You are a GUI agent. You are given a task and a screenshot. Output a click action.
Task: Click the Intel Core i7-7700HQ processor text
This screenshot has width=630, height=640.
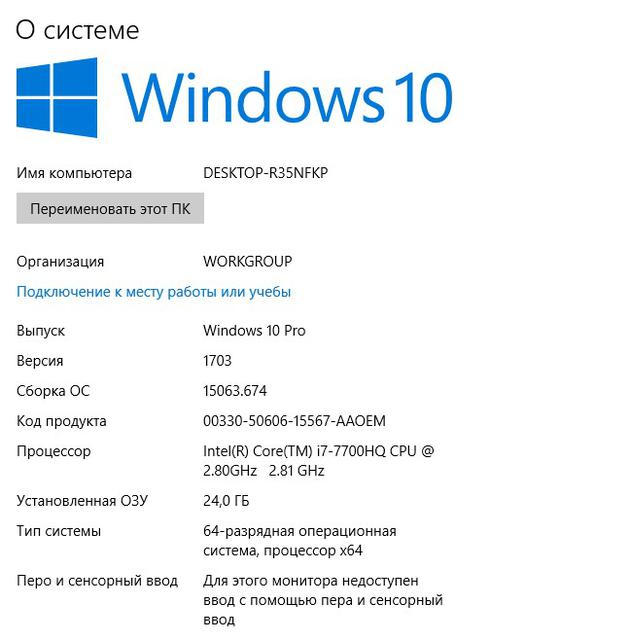click(319, 461)
